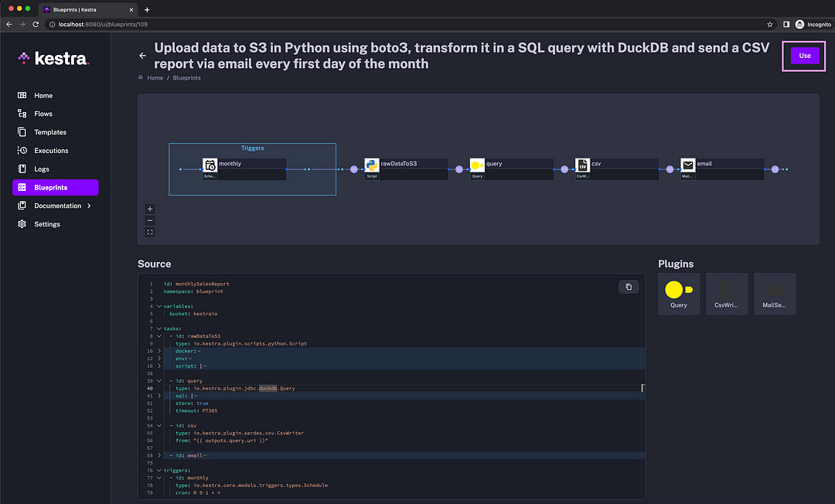The height and width of the screenshot is (504, 835).
Task: Collapse the monthly trigger at line 77
Action: (x=158, y=478)
